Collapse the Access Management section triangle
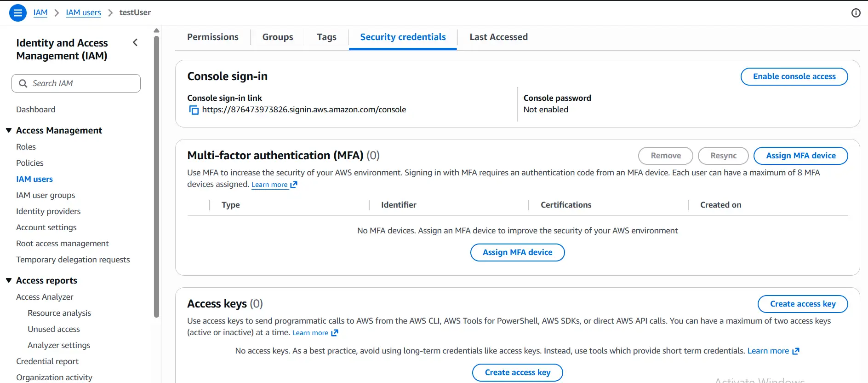The height and width of the screenshot is (383, 868). pyautogui.click(x=9, y=130)
